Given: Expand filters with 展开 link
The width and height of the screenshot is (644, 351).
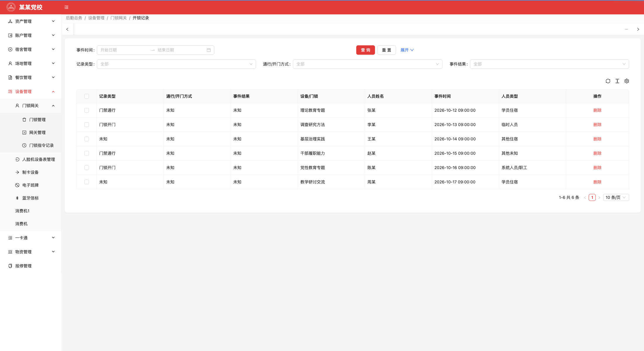Looking at the screenshot, I should (407, 50).
